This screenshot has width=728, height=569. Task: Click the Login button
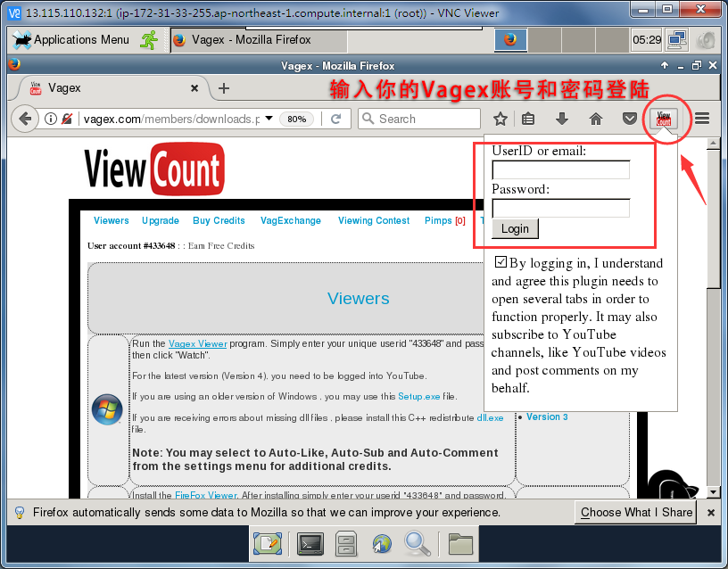tap(515, 229)
